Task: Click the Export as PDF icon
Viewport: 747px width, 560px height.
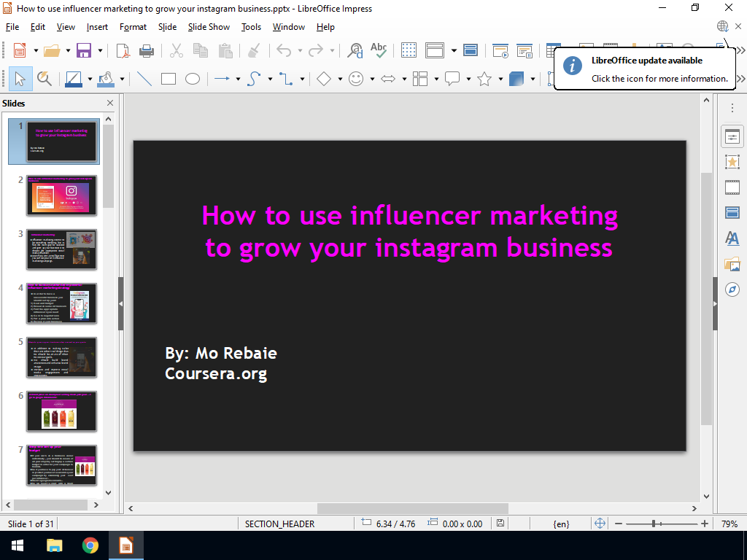Action: (123, 50)
